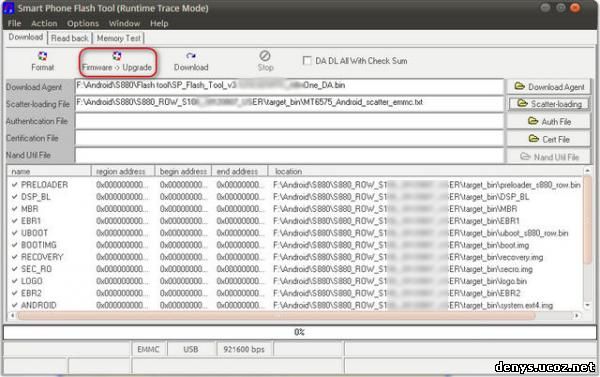Screen dimensions: 600x377
Task: Click the Scatter-loading File path field
Action: 289,103
